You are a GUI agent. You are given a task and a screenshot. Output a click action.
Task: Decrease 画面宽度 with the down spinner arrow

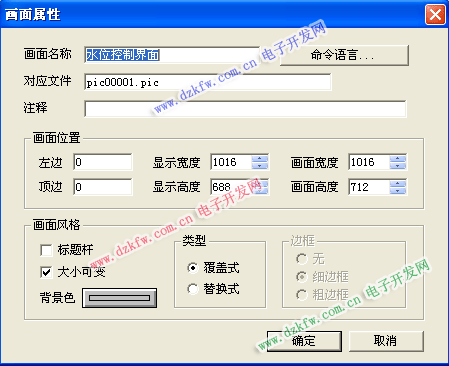[398, 166]
